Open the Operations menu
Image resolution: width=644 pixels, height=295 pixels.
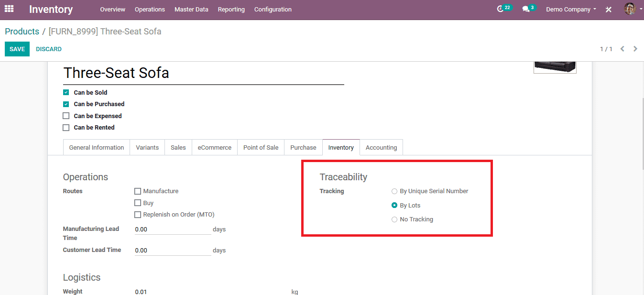[150, 10]
